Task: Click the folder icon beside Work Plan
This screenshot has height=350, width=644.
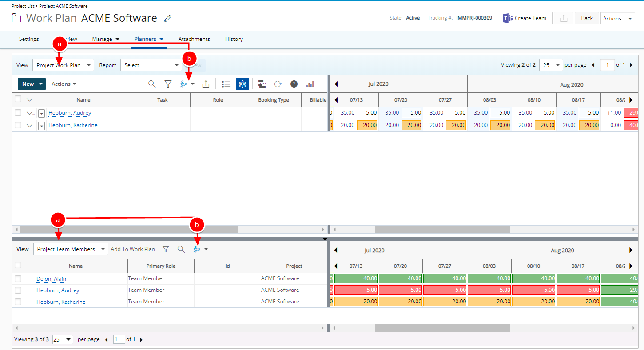Action: [16, 18]
